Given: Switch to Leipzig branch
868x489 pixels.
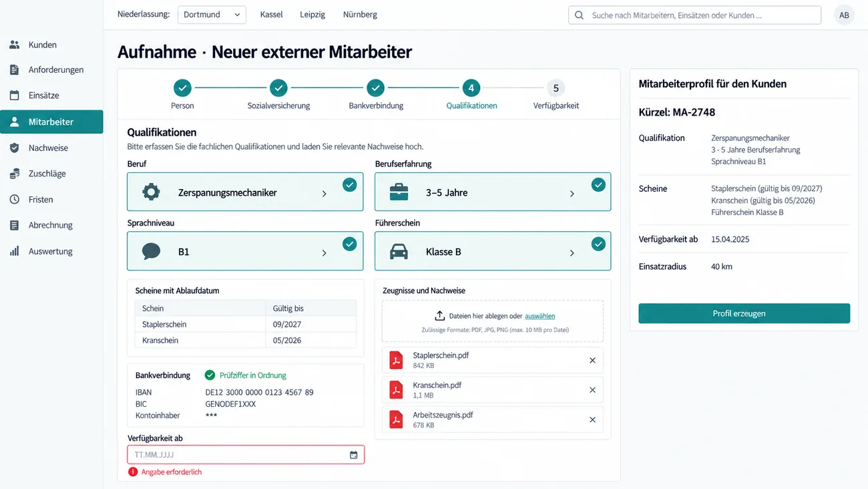Looking at the screenshot, I should (312, 15).
